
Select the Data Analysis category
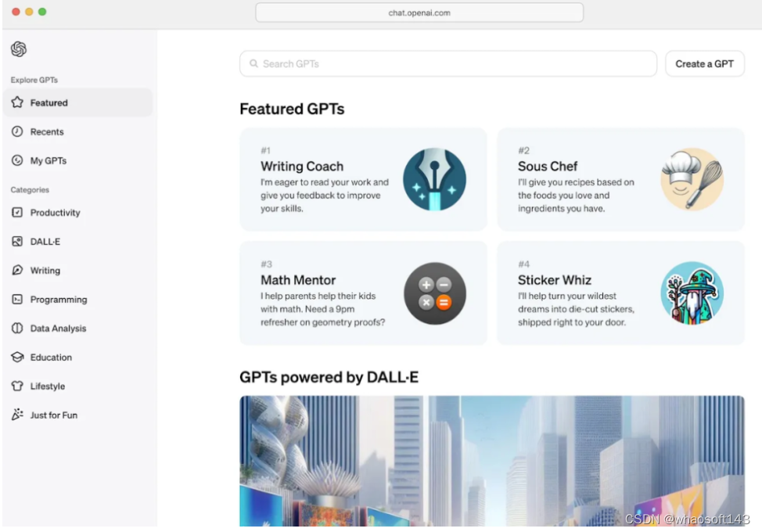tap(77, 328)
